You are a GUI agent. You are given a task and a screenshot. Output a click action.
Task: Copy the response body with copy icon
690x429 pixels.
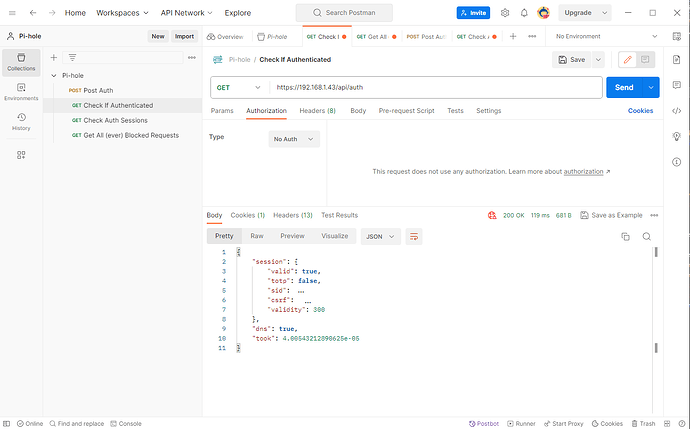coord(626,236)
